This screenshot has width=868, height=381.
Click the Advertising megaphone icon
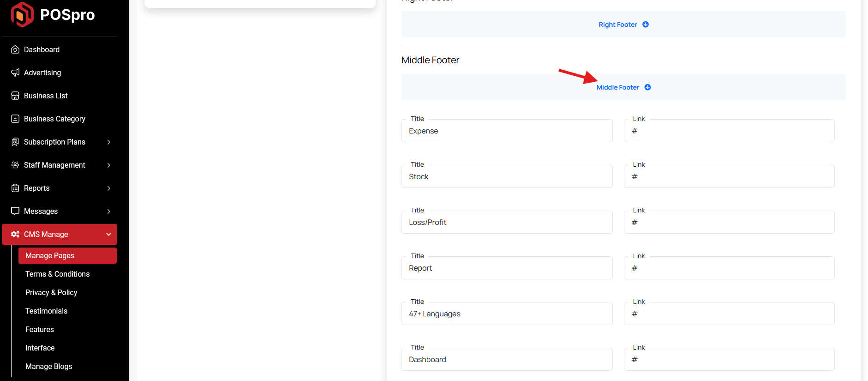click(15, 73)
